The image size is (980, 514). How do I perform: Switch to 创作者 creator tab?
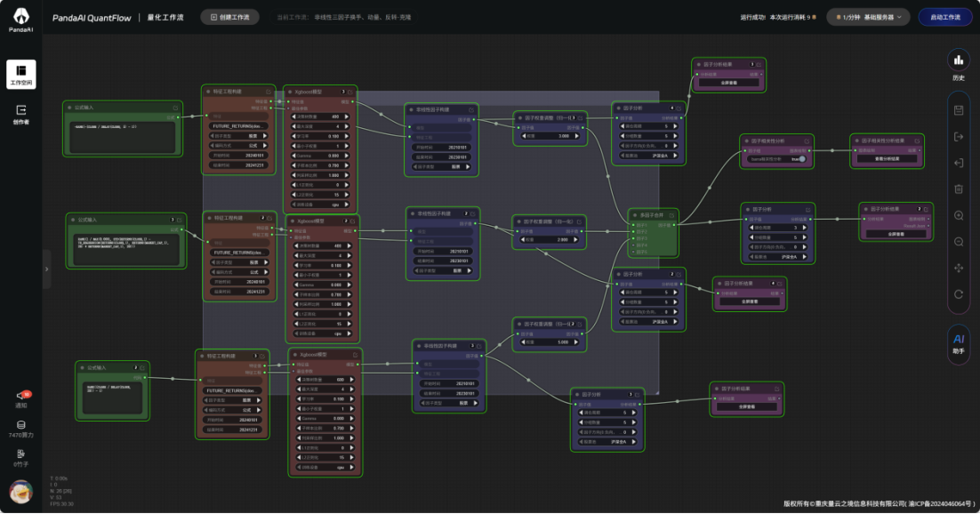coord(20,115)
